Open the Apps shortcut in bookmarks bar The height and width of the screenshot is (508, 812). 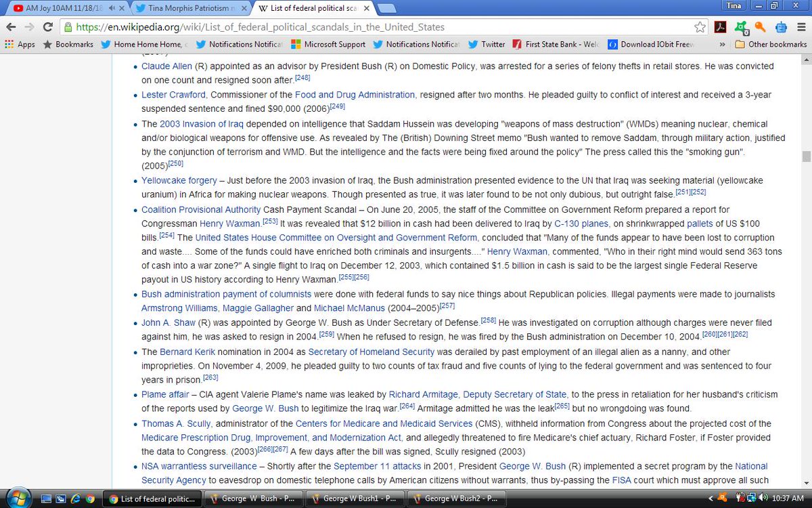pos(20,44)
